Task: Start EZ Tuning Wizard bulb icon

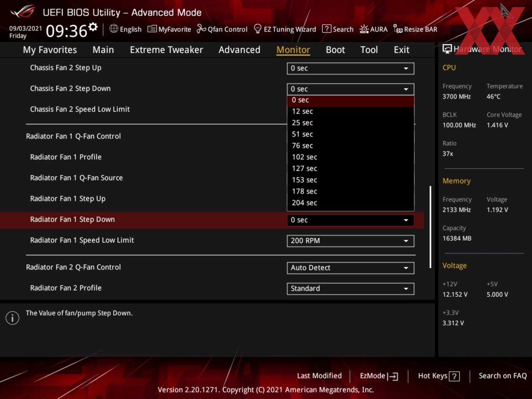Action: [257, 29]
